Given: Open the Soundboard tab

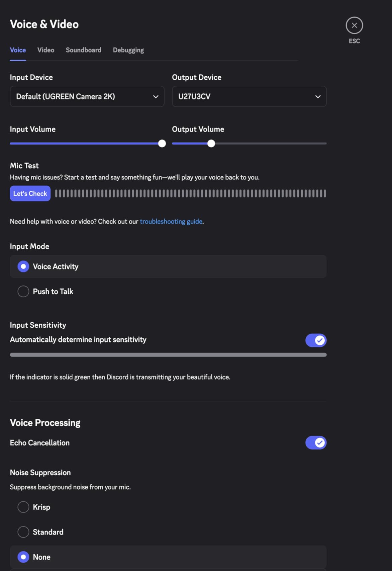Looking at the screenshot, I should (x=84, y=50).
